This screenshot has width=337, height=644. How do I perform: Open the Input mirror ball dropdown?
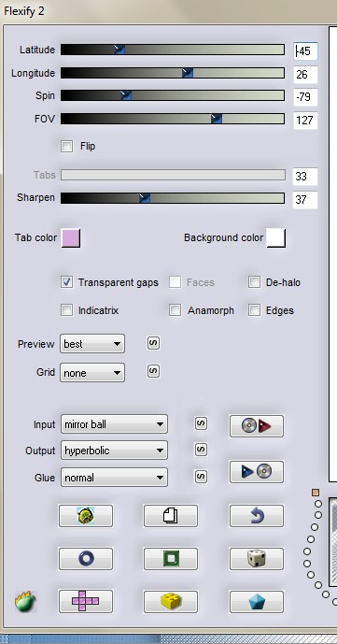click(x=114, y=424)
